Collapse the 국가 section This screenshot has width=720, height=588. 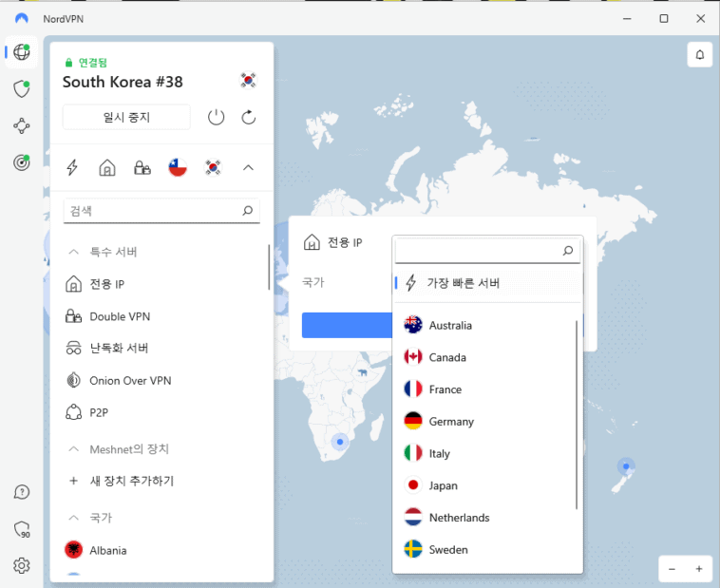click(73, 518)
